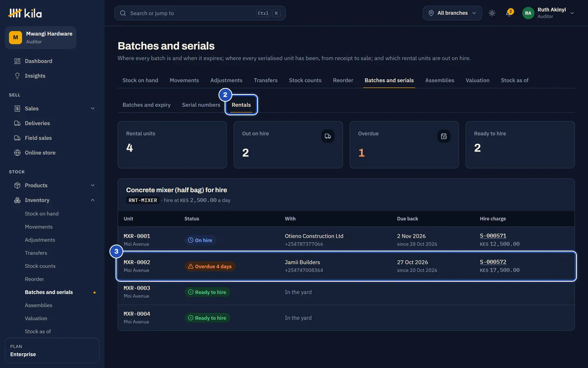Click the kila logo
588x368 pixels.
coord(25,13)
